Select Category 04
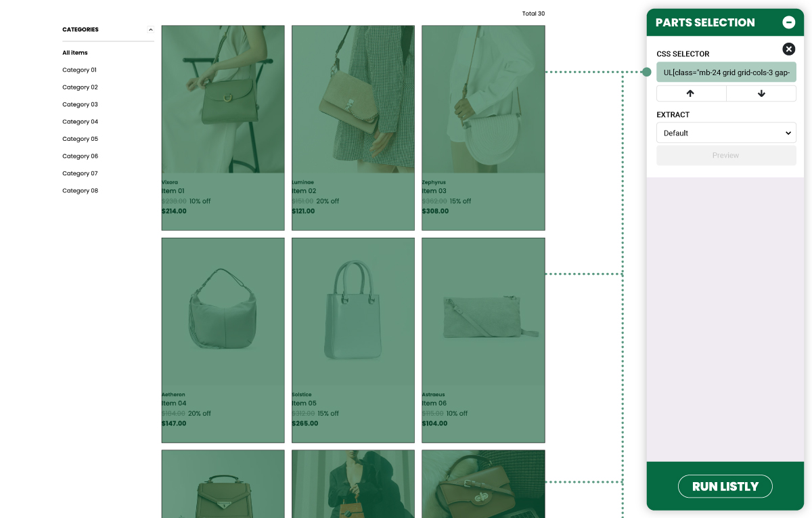The width and height of the screenshot is (812, 518). point(80,122)
